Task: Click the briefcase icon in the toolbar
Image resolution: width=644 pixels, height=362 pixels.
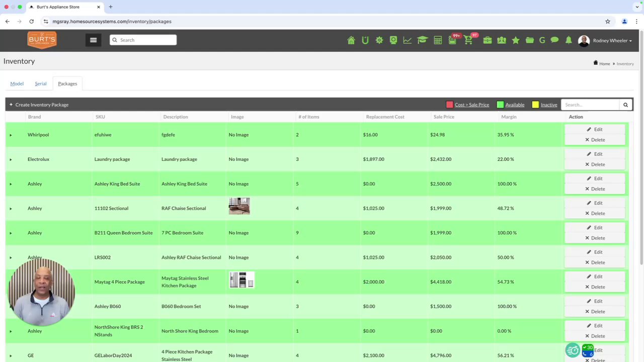Action: tap(488, 40)
